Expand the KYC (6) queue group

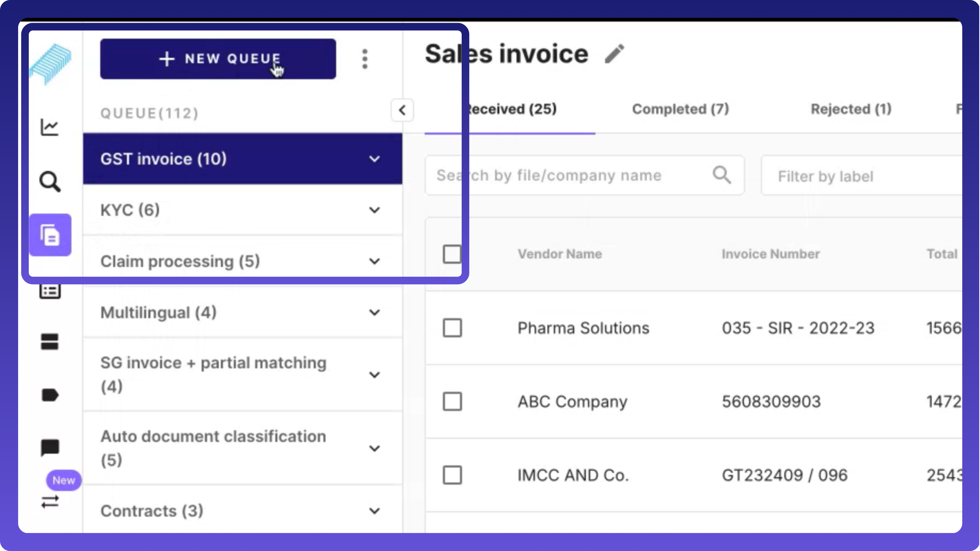click(374, 210)
